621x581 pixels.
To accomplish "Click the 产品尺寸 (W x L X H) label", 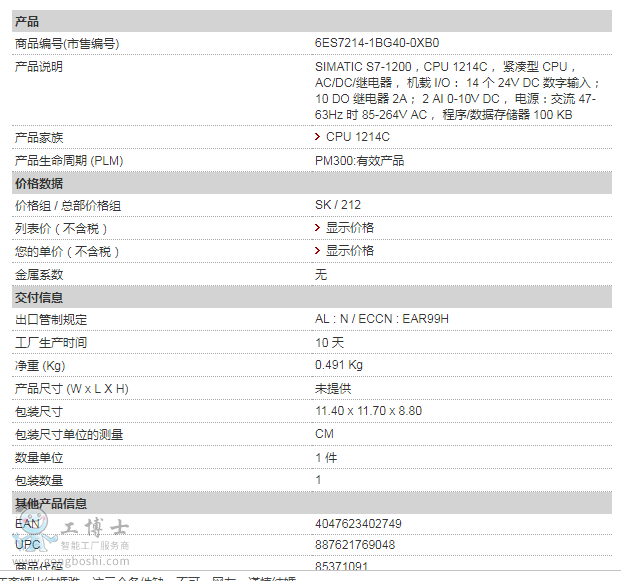I will pos(72,389).
